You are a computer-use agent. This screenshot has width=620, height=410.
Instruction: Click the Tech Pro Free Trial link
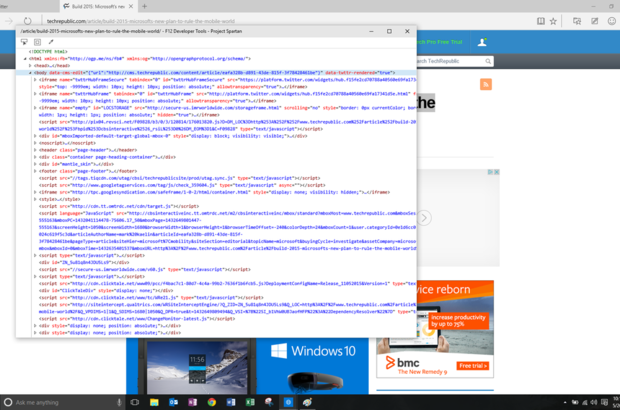[440, 42]
